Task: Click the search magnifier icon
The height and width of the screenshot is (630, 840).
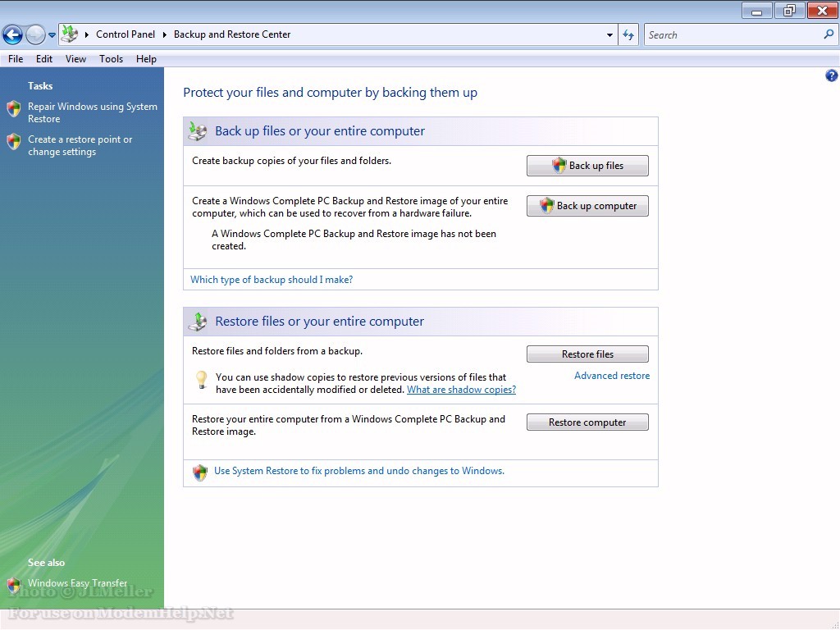Action: tap(829, 34)
